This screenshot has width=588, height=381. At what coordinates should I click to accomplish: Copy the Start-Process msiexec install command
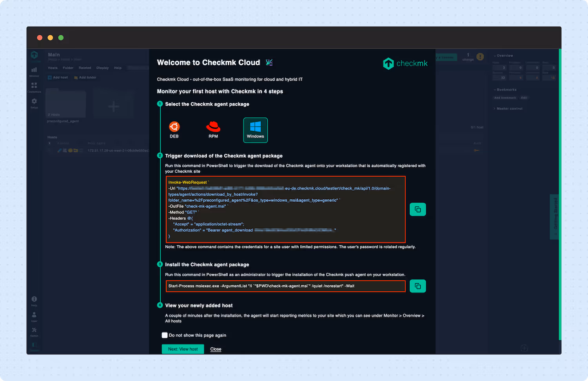pos(418,286)
